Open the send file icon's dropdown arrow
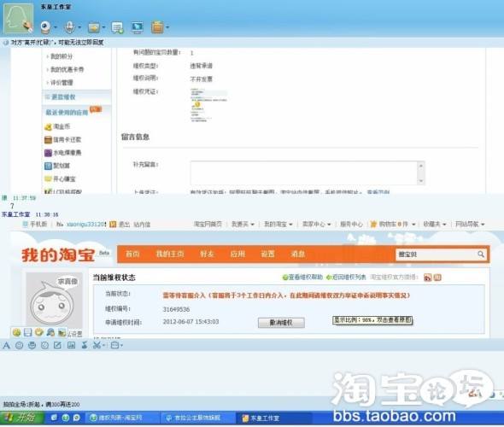This screenshot has width=504, height=427. point(103,27)
